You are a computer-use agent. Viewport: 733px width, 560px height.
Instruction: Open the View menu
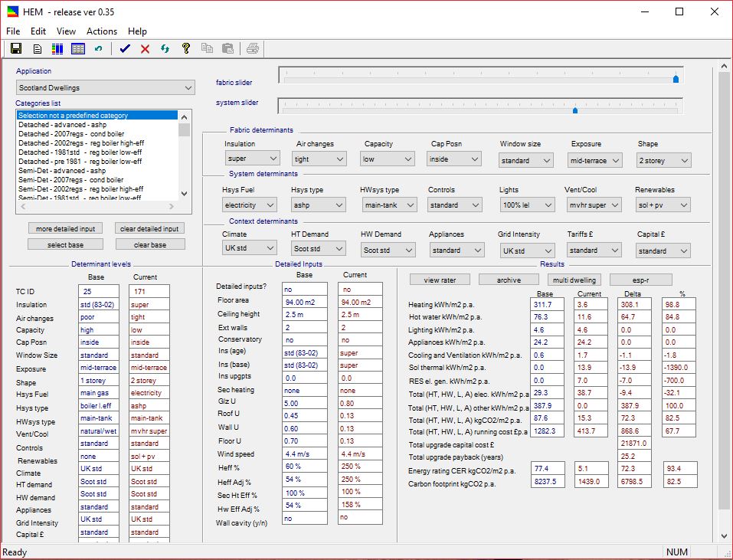coord(67,31)
